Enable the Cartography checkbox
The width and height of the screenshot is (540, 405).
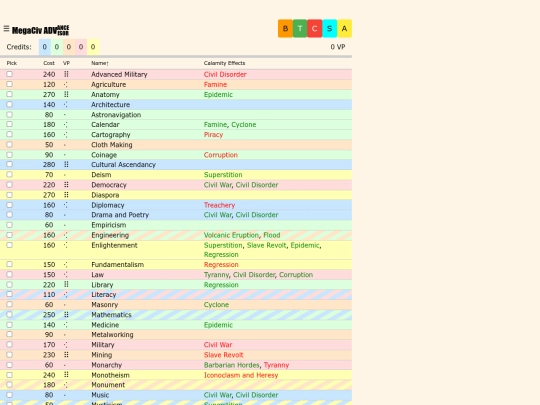(10, 134)
